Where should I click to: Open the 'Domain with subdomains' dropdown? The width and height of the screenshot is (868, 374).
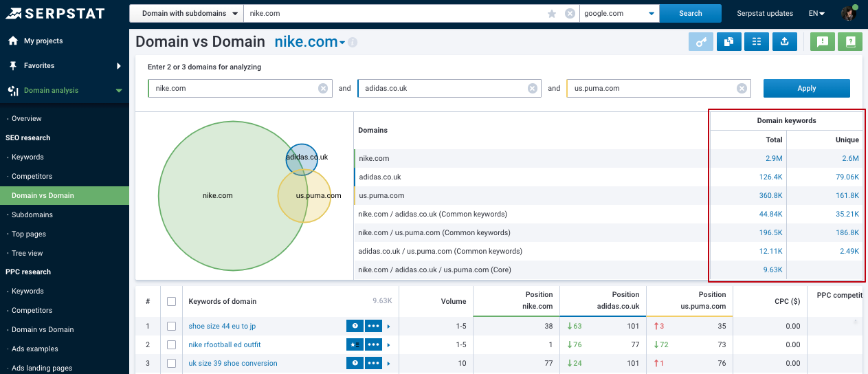[186, 13]
